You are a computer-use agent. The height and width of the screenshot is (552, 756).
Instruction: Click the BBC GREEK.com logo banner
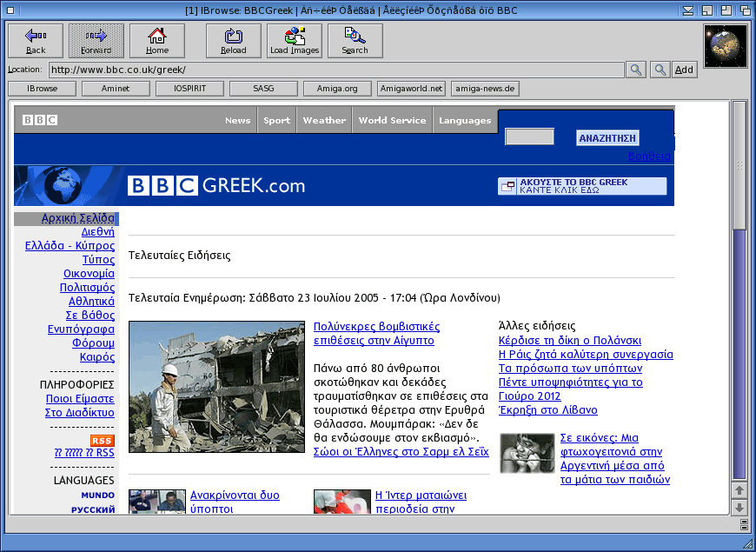[x=216, y=186]
